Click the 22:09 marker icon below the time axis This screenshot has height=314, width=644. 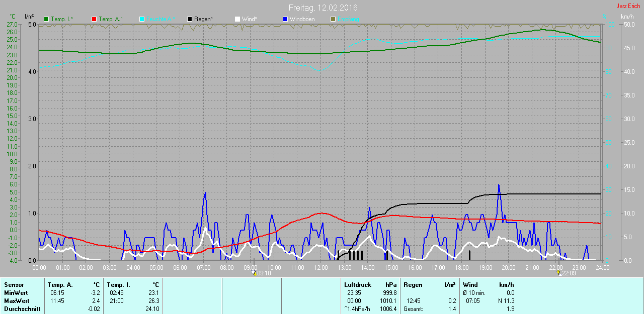pyautogui.click(x=559, y=273)
